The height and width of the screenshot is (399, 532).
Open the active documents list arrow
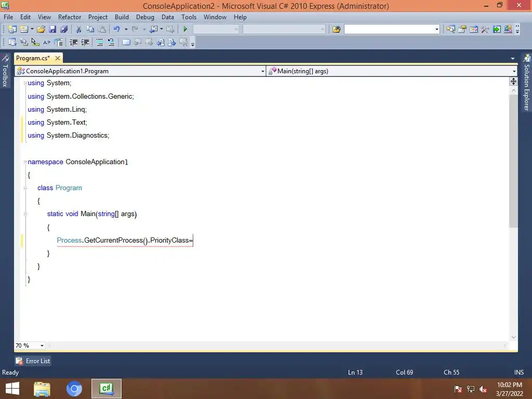[513, 59]
